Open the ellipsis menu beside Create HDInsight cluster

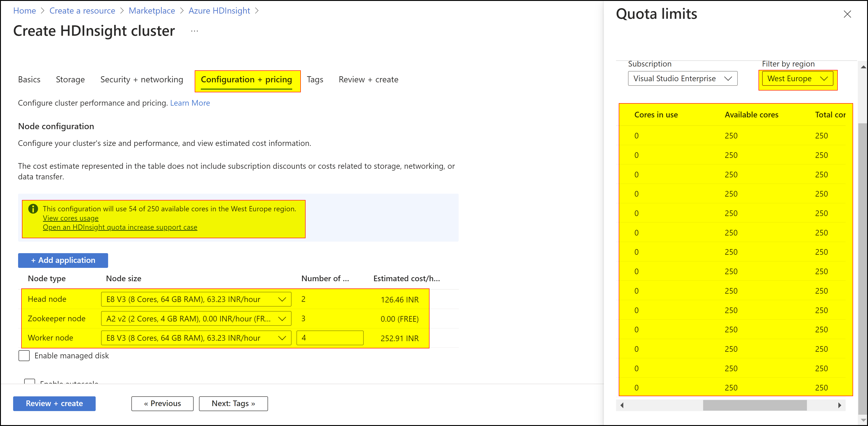tap(194, 31)
